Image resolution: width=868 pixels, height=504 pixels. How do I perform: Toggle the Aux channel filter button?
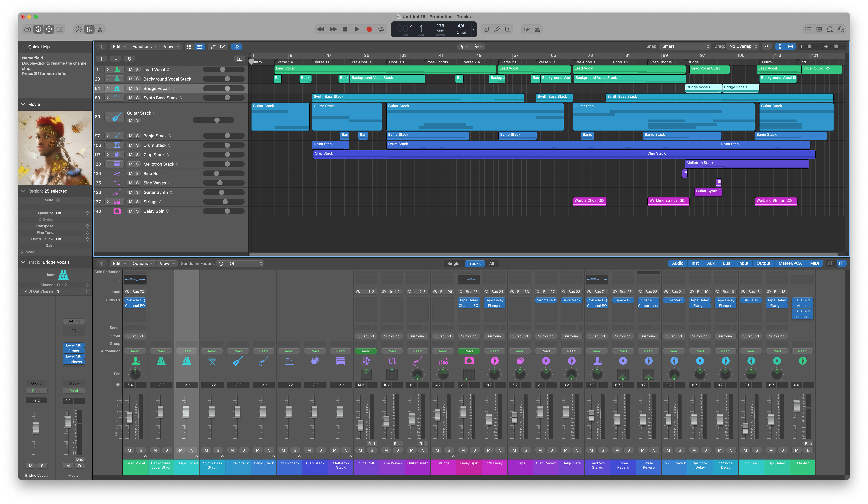point(711,263)
